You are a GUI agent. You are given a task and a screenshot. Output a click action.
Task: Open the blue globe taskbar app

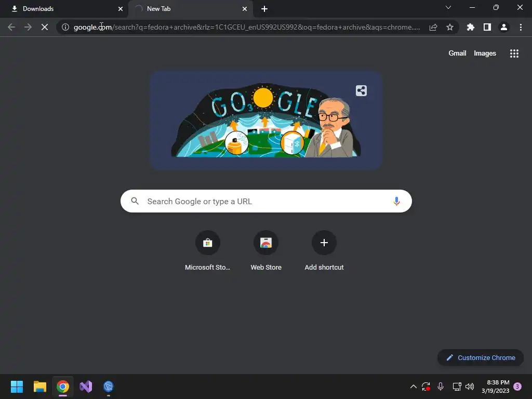(x=108, y=387)
